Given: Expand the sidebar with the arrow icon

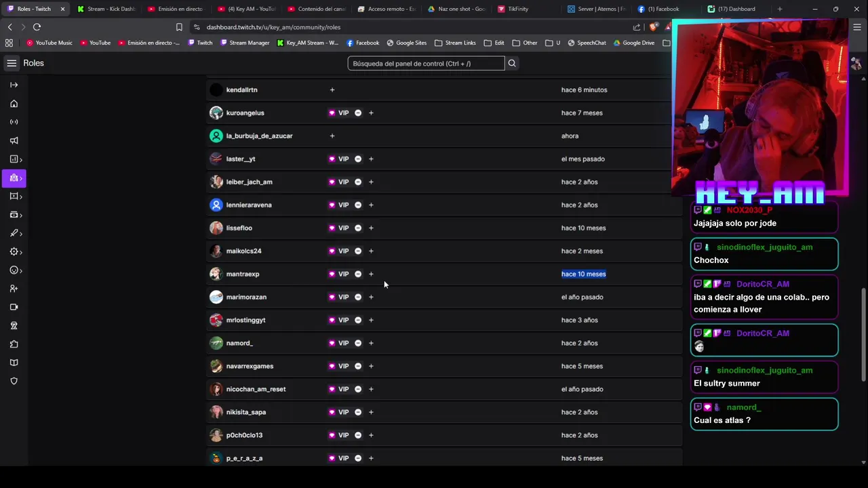Looking at the screenshot, I should click(14, 85).
